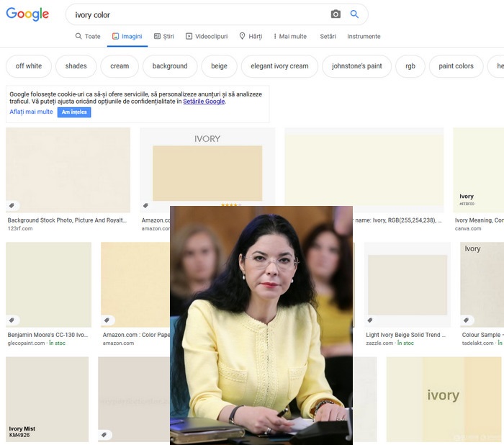The width and height of the screenshot is (504, 445).
Task: Open the 123rf.com background stock photo thumbnail
Action: 68,170
